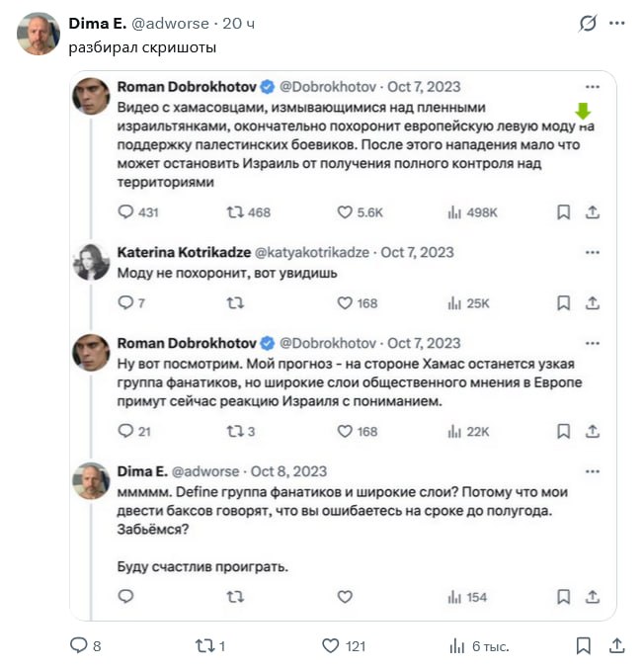Viewport: 644px width, 669px height.
Task: Click reply icon showing 431 replies
Action: 125,211
